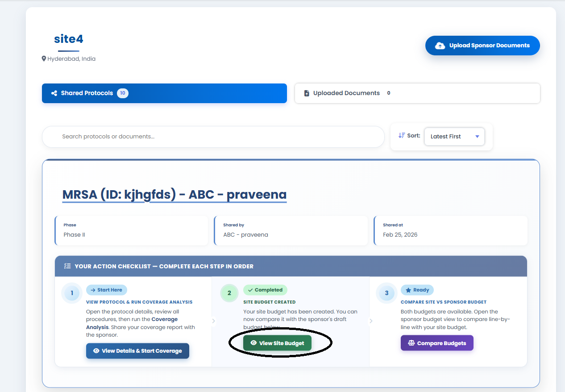The height and width of the screenshot is (392, 565).
Task: Click the checklist icon in action header
Action: (x=67, y=266)
